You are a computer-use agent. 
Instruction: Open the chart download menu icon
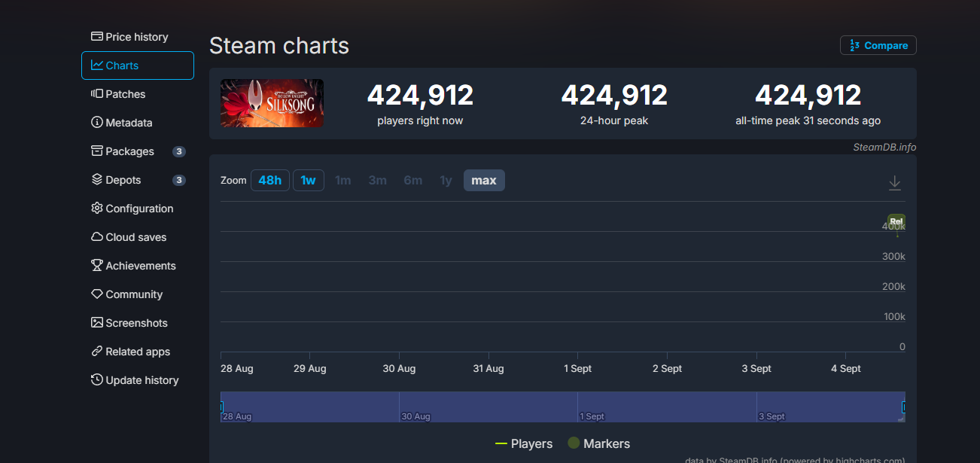pos(894,183)
